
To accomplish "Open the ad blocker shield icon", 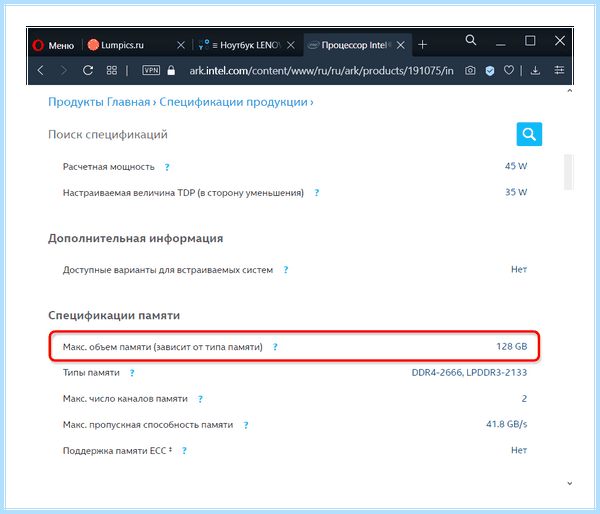I will coord(489,70).
